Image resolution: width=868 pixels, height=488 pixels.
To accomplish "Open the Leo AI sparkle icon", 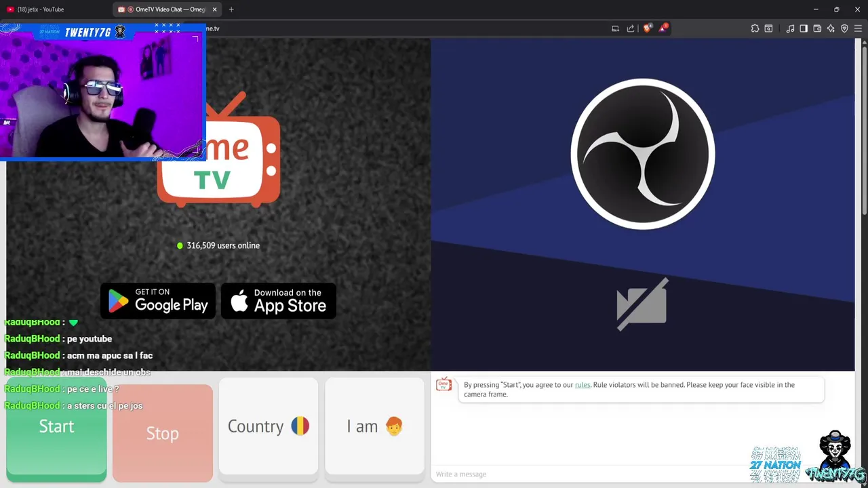I will (831, 28).
